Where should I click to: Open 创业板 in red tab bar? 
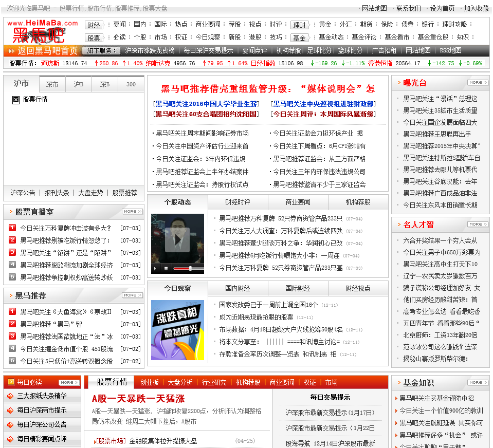150,382
